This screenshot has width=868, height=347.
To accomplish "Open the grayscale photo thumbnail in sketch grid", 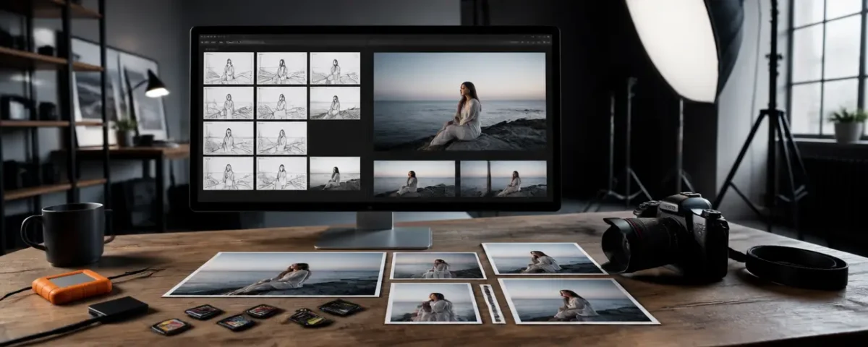I will (335, 173).
